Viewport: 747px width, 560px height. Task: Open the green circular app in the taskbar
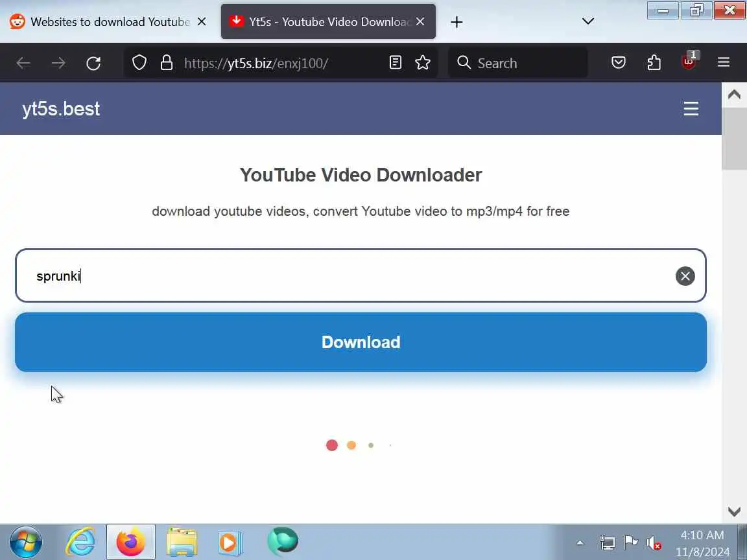283,542
